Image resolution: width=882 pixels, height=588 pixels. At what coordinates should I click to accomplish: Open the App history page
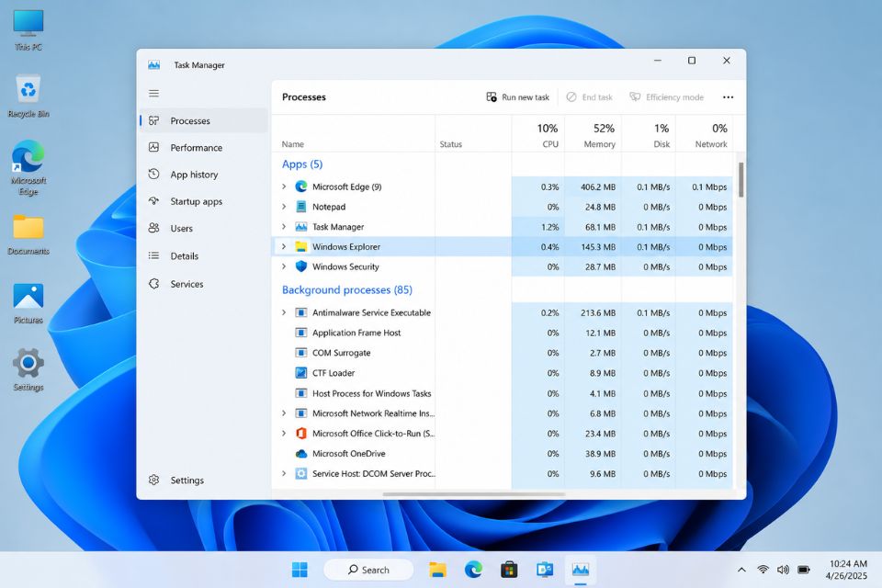click(x=204, y=175)
